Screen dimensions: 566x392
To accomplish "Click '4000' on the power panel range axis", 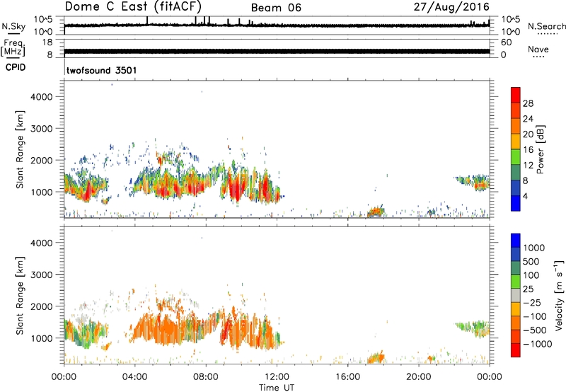I will [x=42, y=97].
